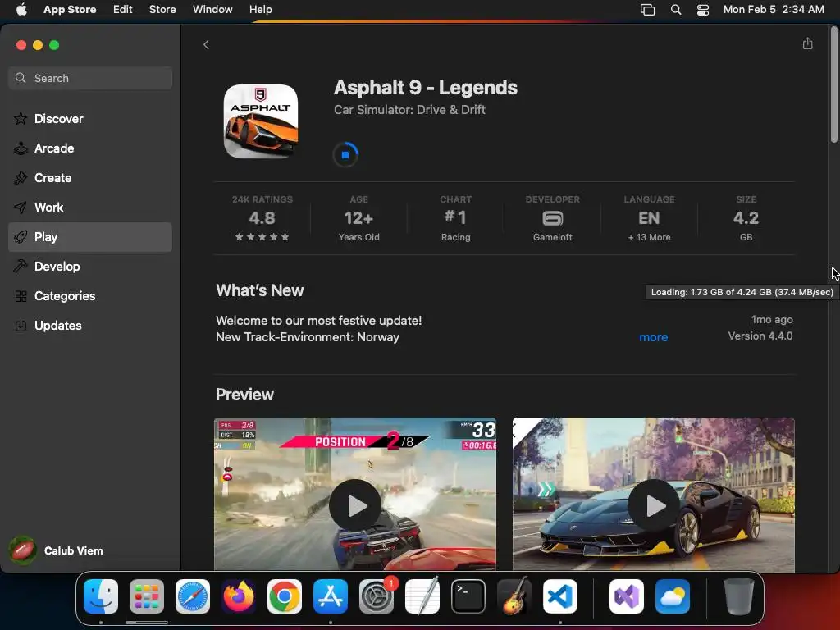Open the Window menu
This screenshot has width=840, height=630.
pyautogui.click(x=212, y=9)
